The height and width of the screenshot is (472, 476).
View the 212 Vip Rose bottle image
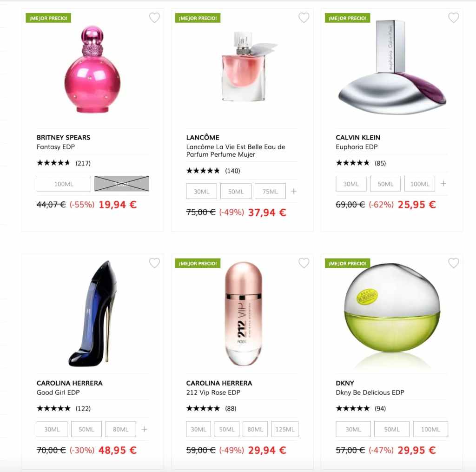click(243, 314)
